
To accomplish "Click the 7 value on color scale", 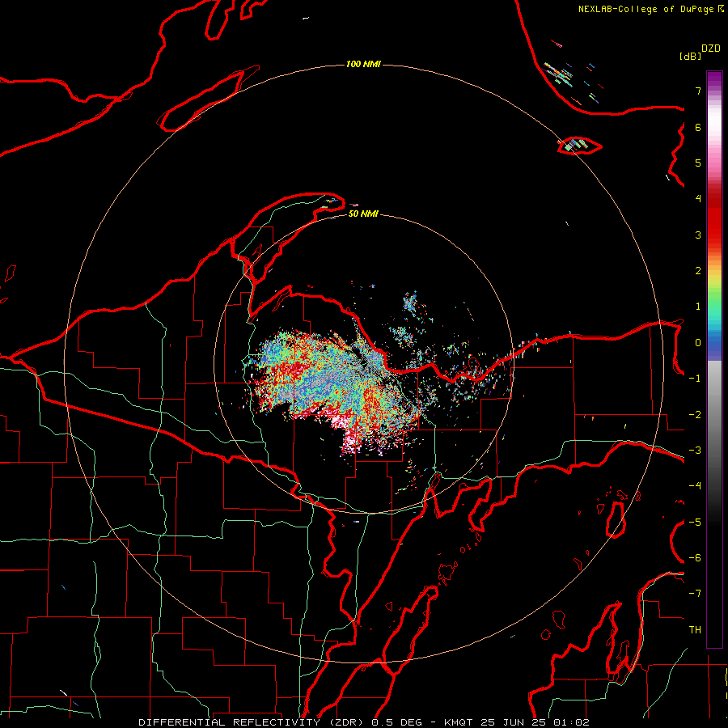I will click(698, 91).
